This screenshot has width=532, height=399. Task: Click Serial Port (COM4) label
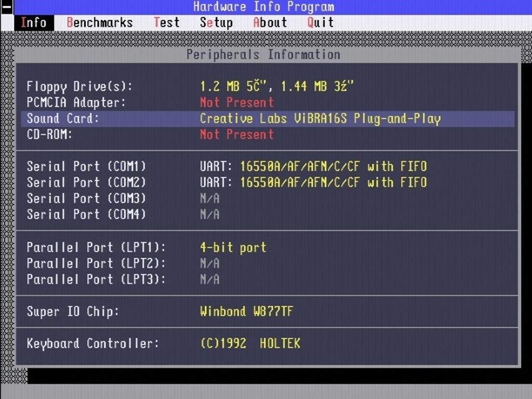[x=86, y=215]
